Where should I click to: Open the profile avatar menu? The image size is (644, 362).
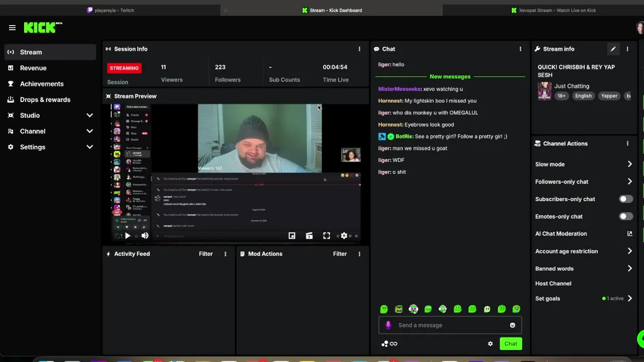[x=640, y=28]
